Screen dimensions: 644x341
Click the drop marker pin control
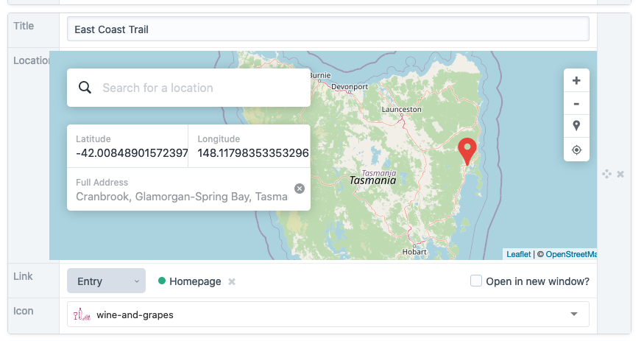tap(576, 126)
